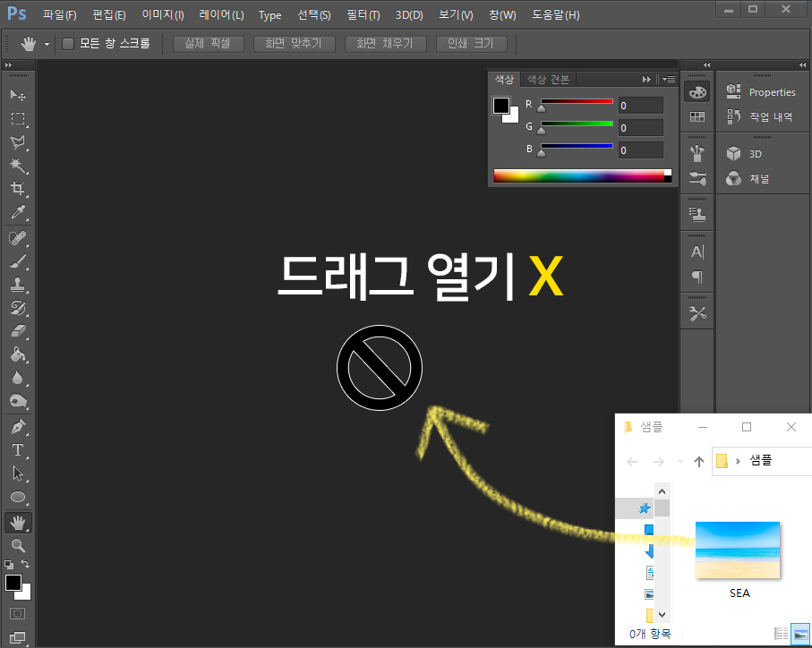Click the 화면 맞추기 button
The width and height of the screenshot is (812, 648).
click(x=294, y=44)
